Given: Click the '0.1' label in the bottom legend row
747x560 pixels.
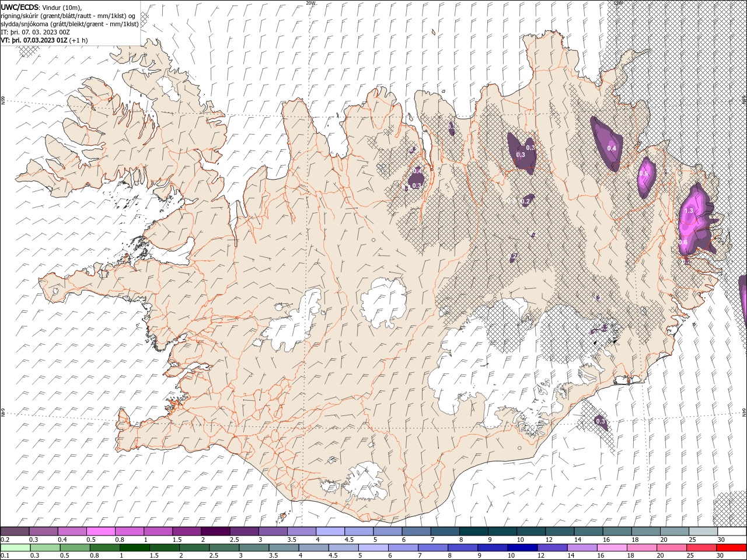Looking at the screenshot, I should coord(5,556).
